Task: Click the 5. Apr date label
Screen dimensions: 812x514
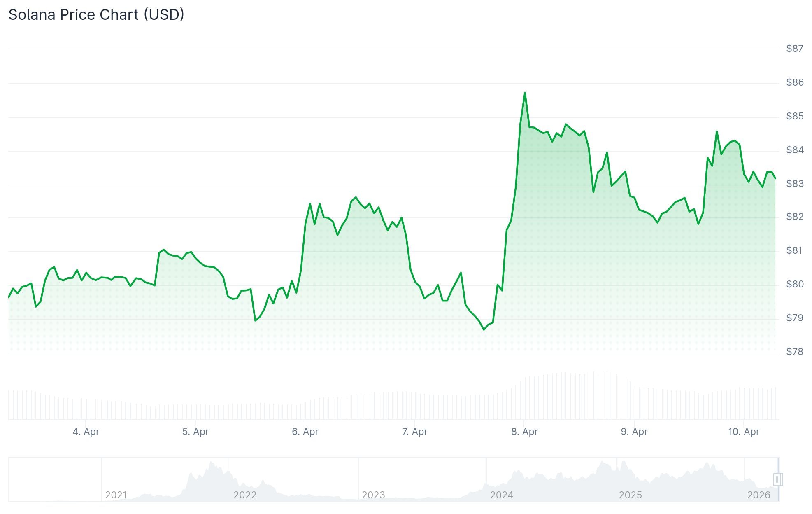Action: [x=195, y=432]
